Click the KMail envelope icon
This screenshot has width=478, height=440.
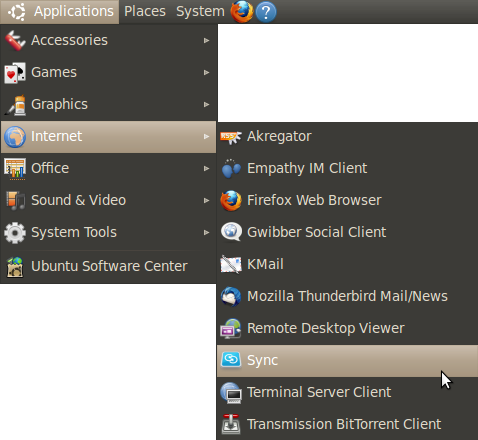tap(231, 264)
